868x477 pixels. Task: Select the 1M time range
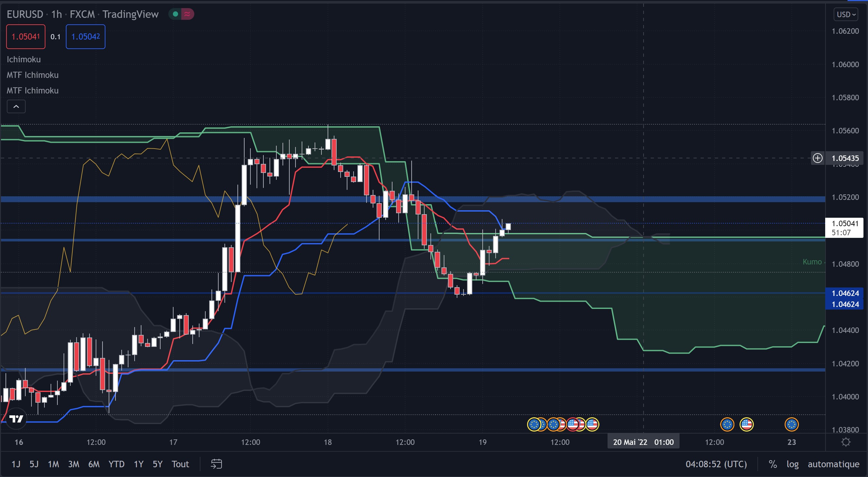[x=53, y=464]
